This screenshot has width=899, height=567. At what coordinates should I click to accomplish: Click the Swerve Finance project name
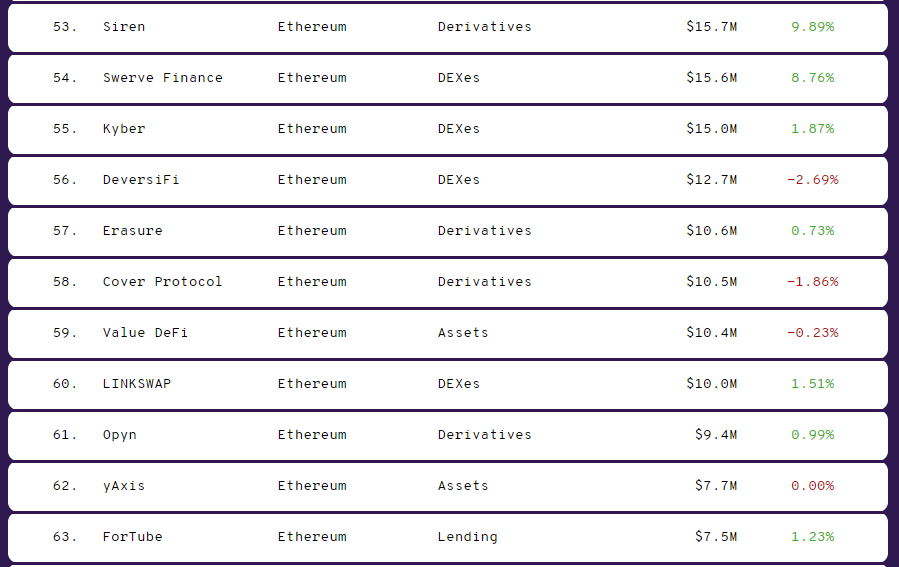click(x=162, y=78)
